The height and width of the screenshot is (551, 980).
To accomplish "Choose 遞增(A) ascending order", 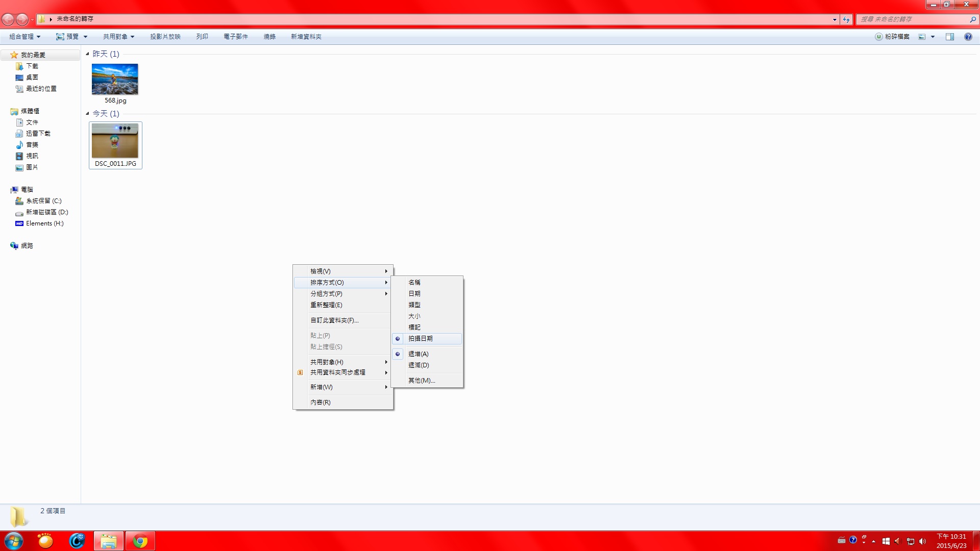I will (418, 354).
